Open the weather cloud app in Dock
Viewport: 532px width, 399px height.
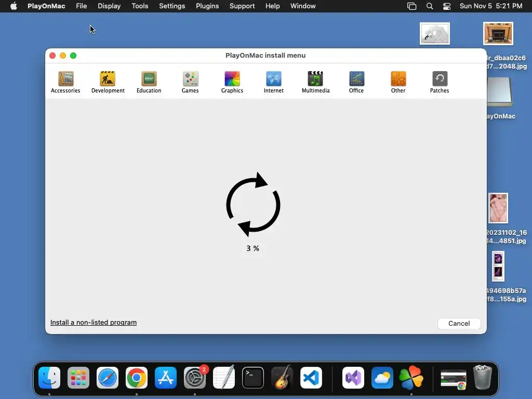(382, 378)
